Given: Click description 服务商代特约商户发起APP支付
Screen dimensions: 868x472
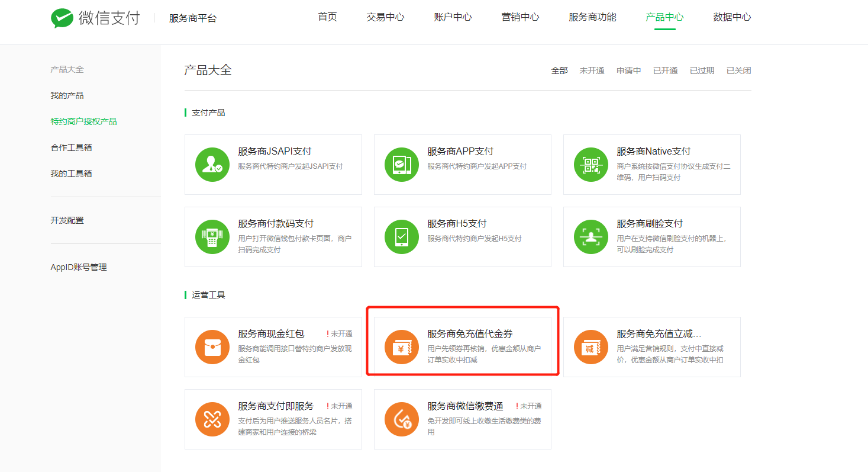Looking at the screenshot, I should tap(477, 166).
